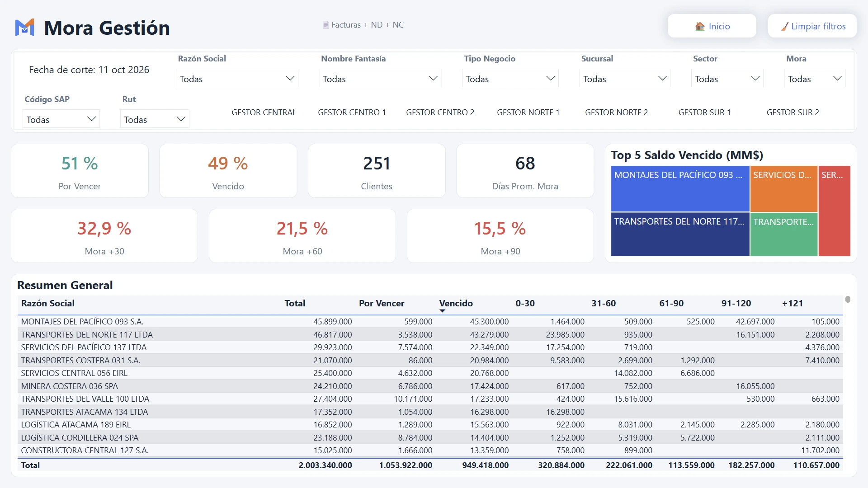Click the Mora Gestión logo icon
The image size is (868, 488).
(x=25, y=28)
